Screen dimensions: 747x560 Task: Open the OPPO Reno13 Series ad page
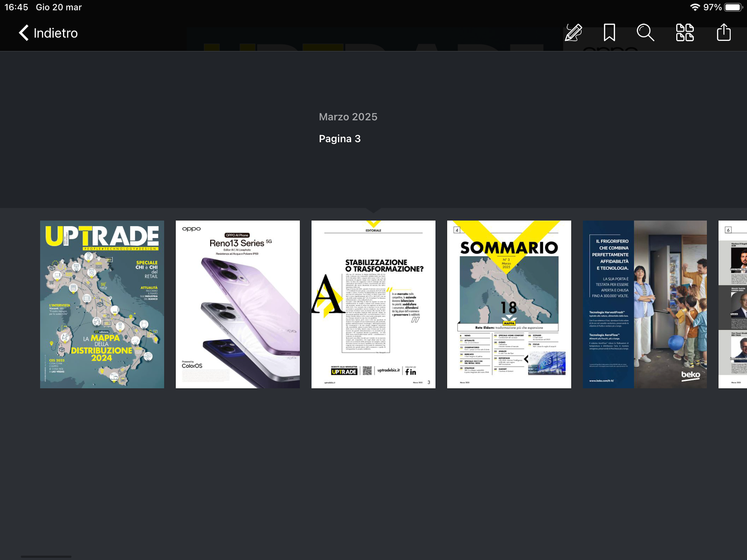(237, 304)
